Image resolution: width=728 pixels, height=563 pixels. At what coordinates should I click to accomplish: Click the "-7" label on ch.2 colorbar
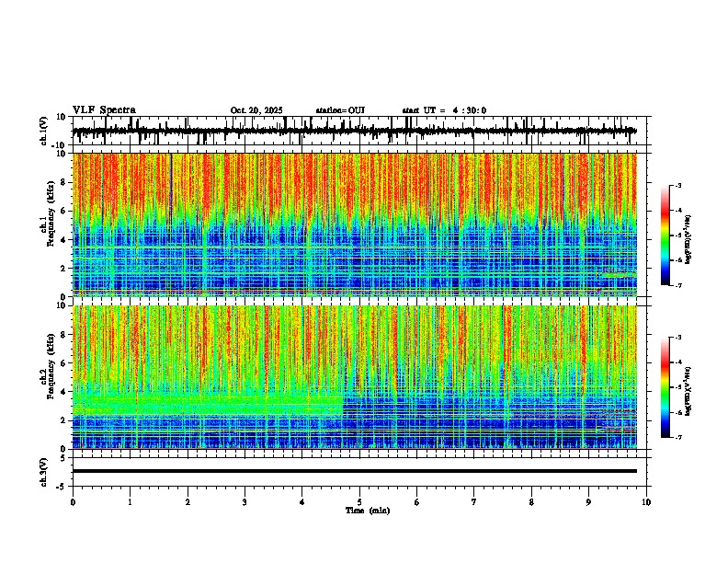point(678,438)
